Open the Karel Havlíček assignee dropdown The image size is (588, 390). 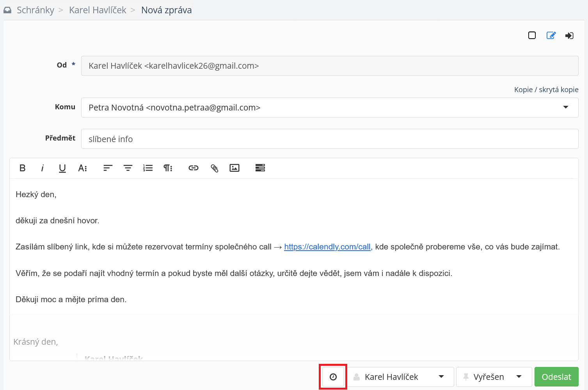(401, 377)
